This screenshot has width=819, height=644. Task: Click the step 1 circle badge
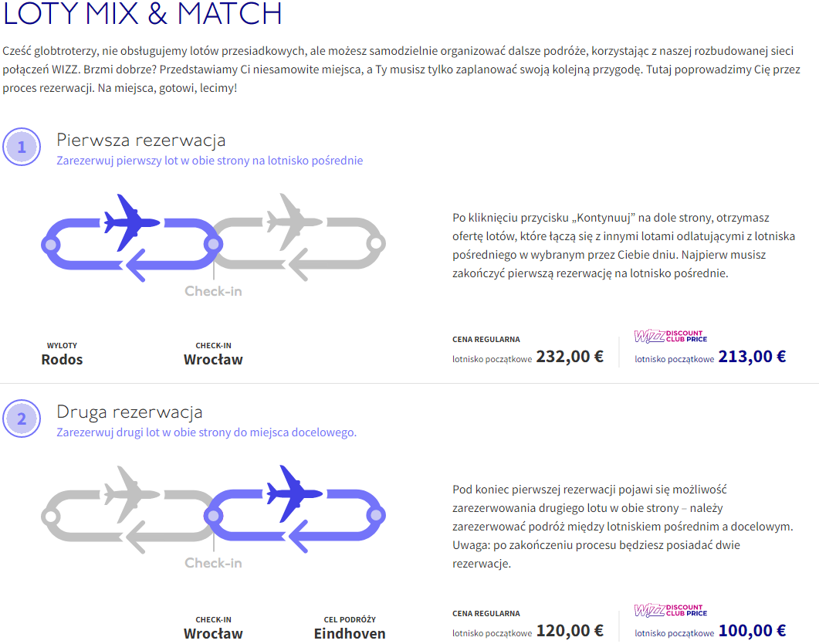22,147
